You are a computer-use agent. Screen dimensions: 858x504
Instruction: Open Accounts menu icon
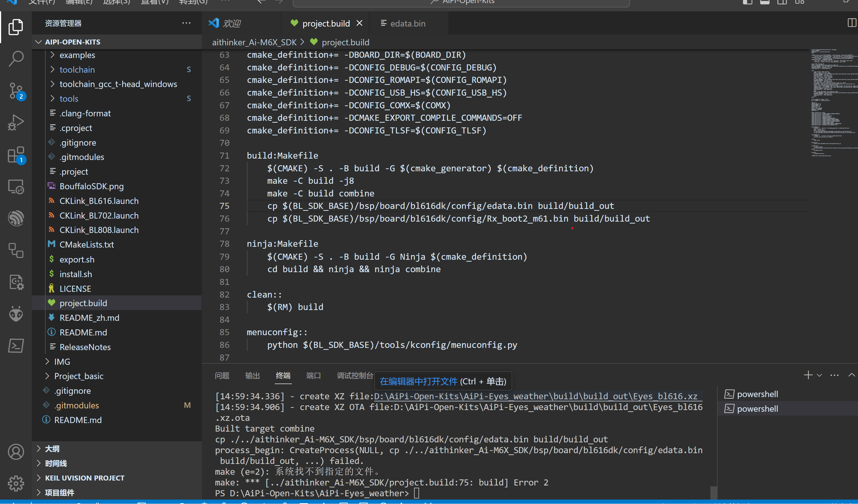[x=16, y=452]
